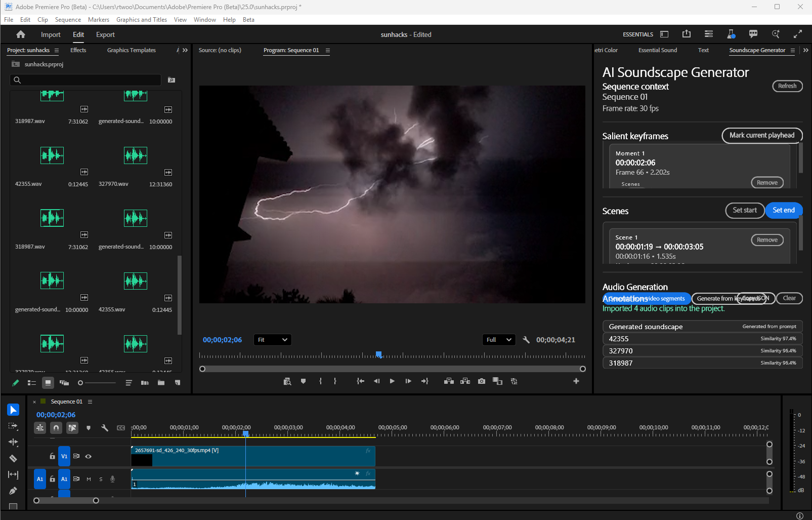The height and width of the screenshot is (520, 812).
Task: Toggle V1 track output eye icon
Action: click(89, 456)
